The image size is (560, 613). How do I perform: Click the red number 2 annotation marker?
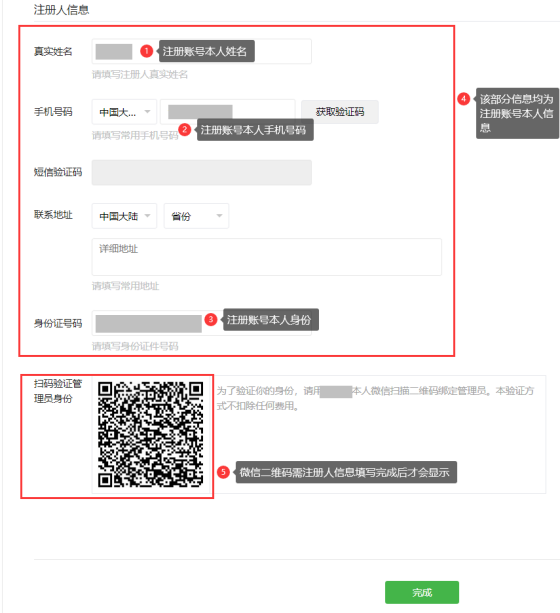pos(185,129)
